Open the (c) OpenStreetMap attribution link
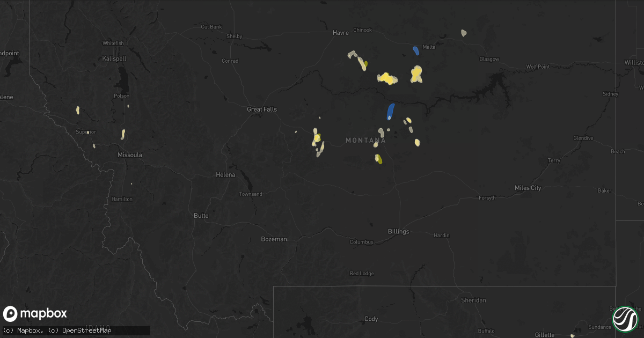This screenshot has height=338, width=644. [x=79, y=330]
